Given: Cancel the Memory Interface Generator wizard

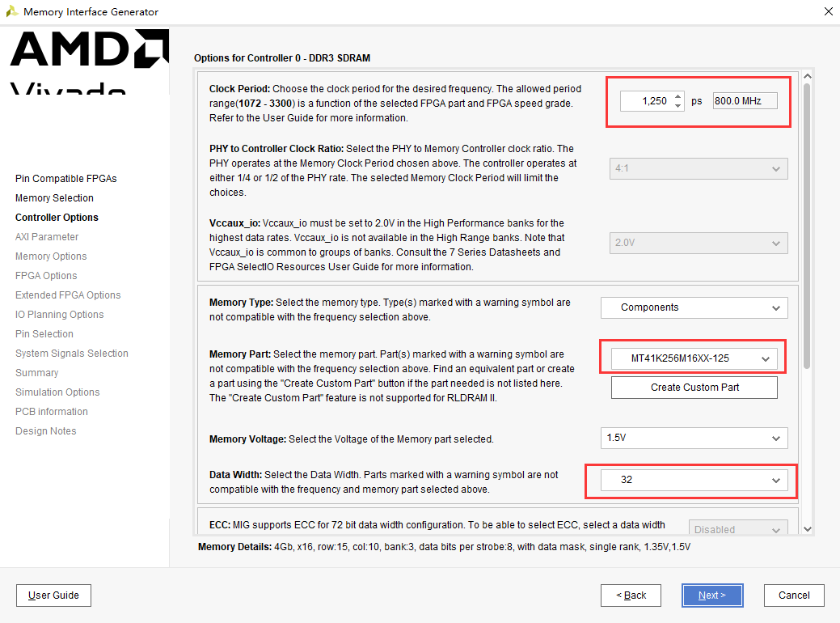Looking at the screenshot, I should click(x=793, y=595).
